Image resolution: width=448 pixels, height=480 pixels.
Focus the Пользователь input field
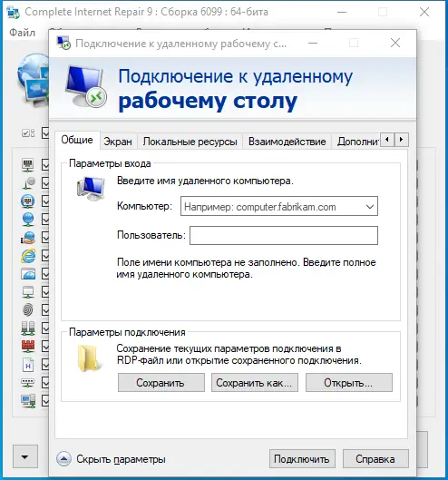point(284,235)
